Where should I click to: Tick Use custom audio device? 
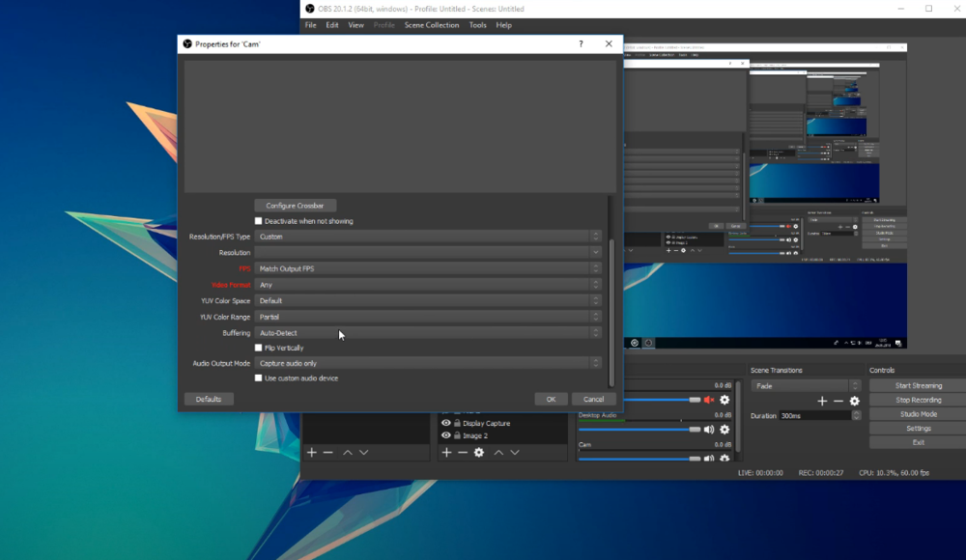tap(259, 378)
